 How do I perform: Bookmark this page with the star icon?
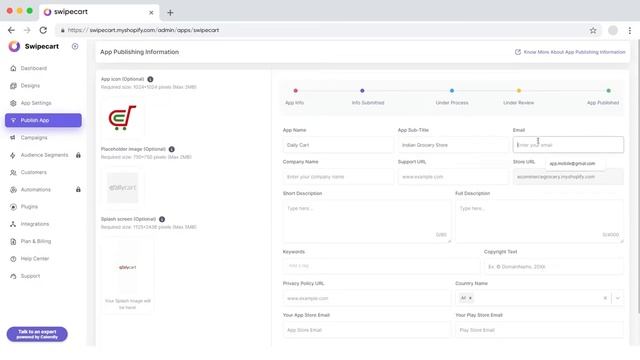coord(593,30)
